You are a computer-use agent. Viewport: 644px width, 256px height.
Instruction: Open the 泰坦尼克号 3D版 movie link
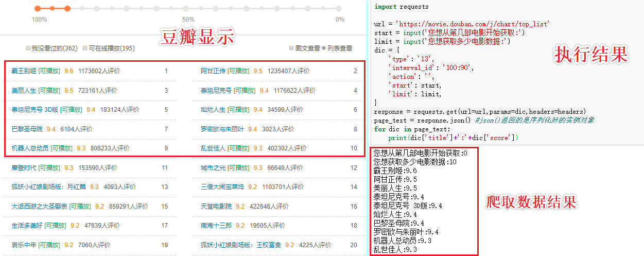tap(35, 110)
